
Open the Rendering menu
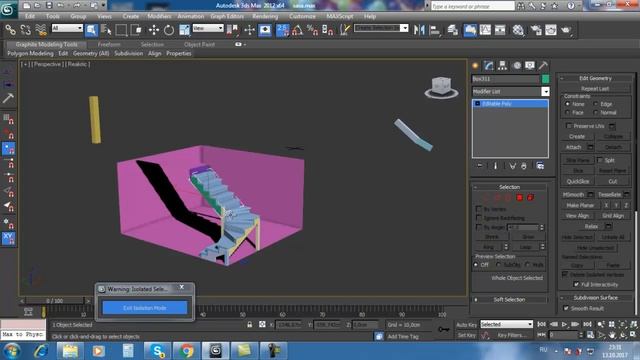click(x=265, y=16)
